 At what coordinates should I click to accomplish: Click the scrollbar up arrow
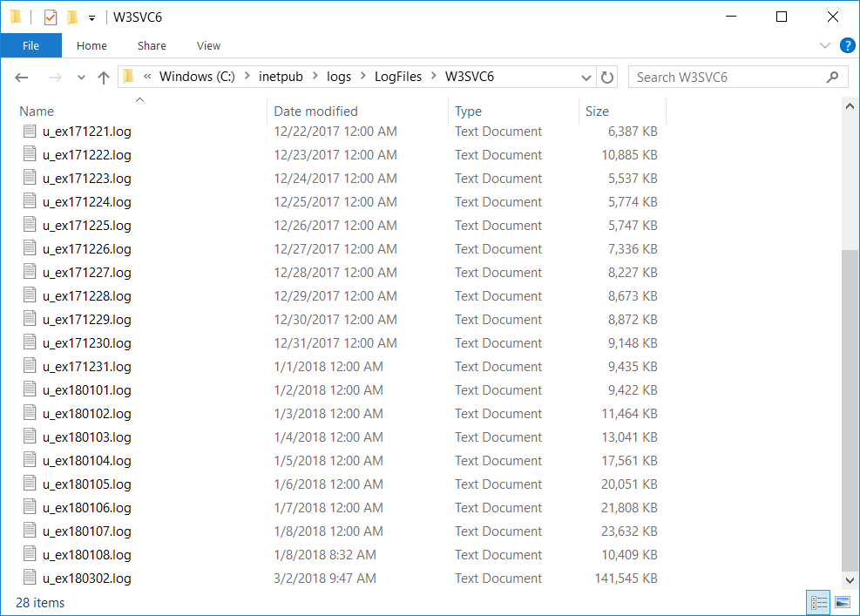[x=850, y=106]
